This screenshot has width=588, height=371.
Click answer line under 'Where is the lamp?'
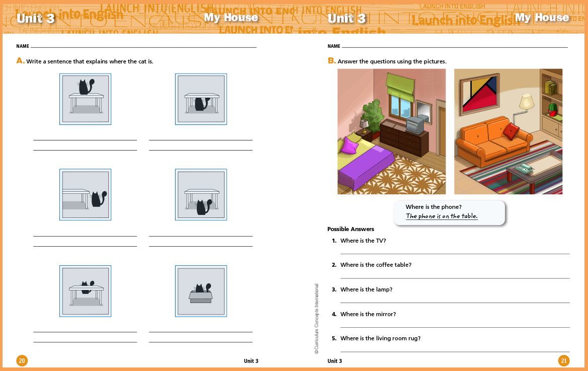(455, 303)
